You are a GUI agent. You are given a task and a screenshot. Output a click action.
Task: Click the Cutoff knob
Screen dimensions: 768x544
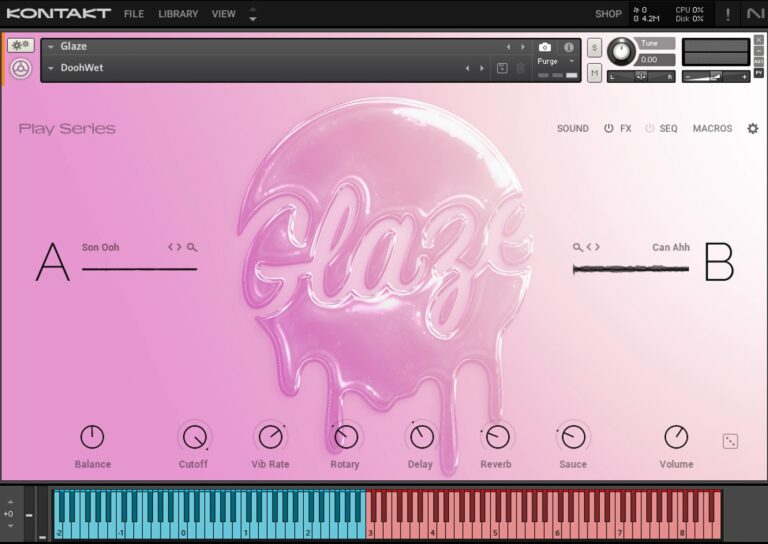[x=194, y=437]
